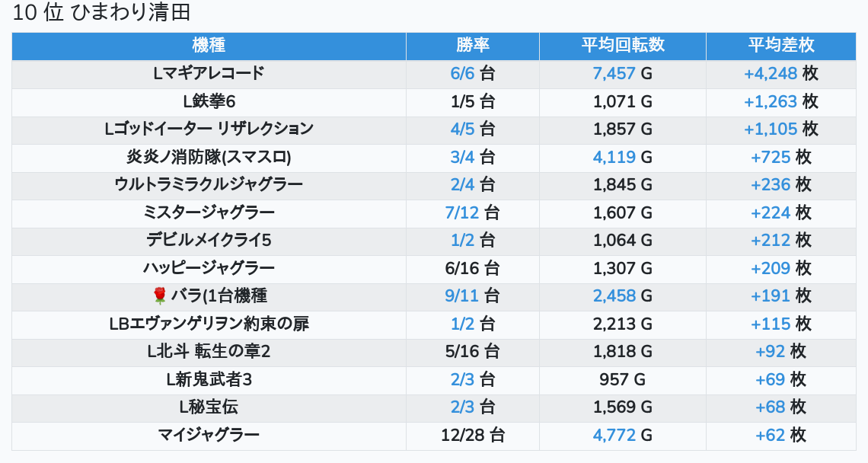Screen dimensions: 868x463
Task: Open 炎炎ノ消防隊(スマスロ) entry
Action: pyautogui.click(x=209, y=157)
